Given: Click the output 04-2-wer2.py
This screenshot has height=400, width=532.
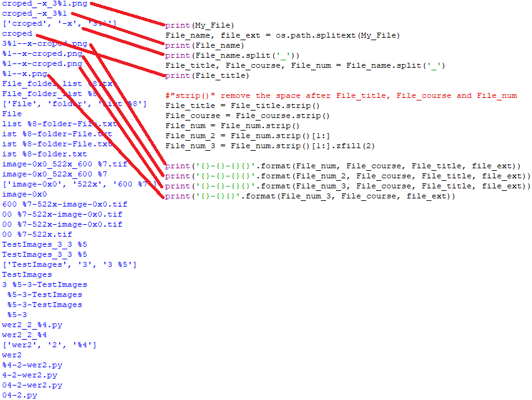Looking at the screenshot, I should click(32, 385).
